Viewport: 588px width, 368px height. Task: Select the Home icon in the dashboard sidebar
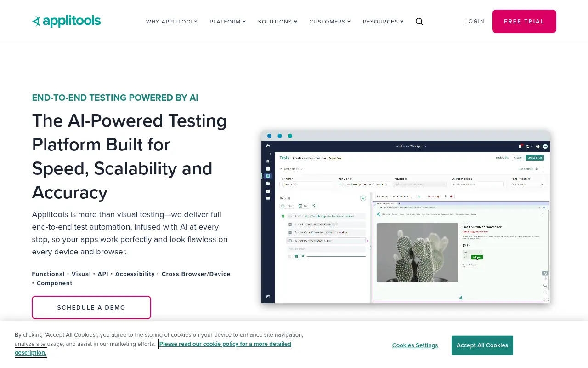click(x=268, y=161)
